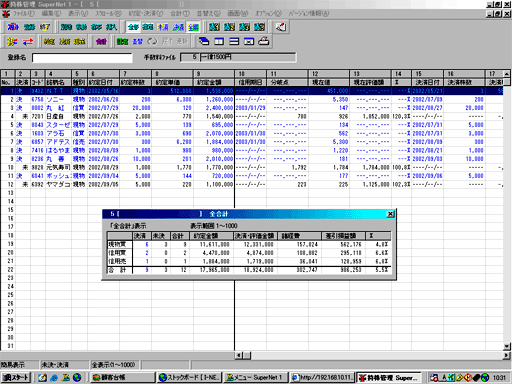Open the 表示(V) menu
Image resolution: width=512 pixels, height=384 pixels.
click(78, 14)
